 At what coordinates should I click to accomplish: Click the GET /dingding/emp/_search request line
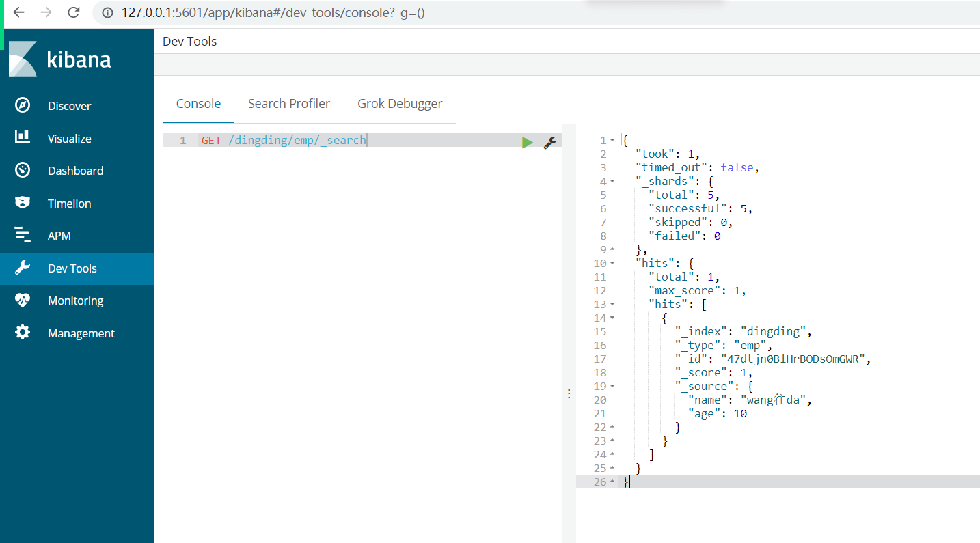click(x=284, y=140)
